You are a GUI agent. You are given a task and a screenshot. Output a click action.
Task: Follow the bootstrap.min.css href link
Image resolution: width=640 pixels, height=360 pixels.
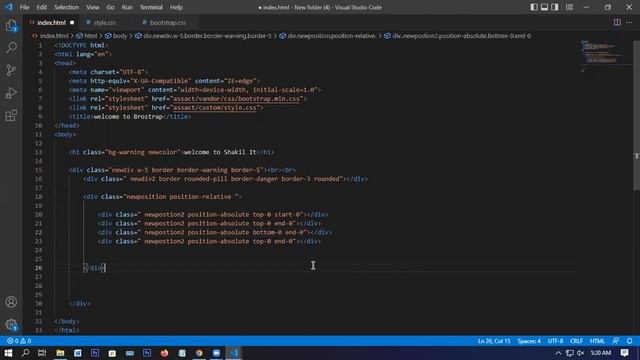(236, 99)
